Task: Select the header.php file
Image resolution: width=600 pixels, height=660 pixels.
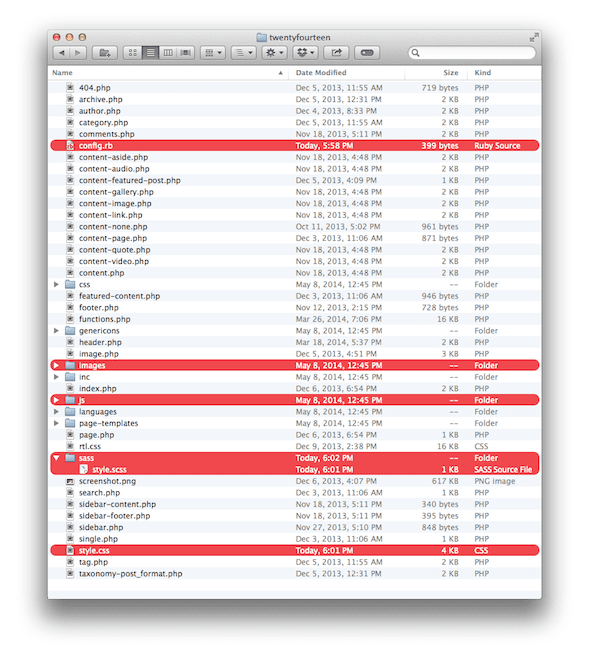Action: (295, 342)
